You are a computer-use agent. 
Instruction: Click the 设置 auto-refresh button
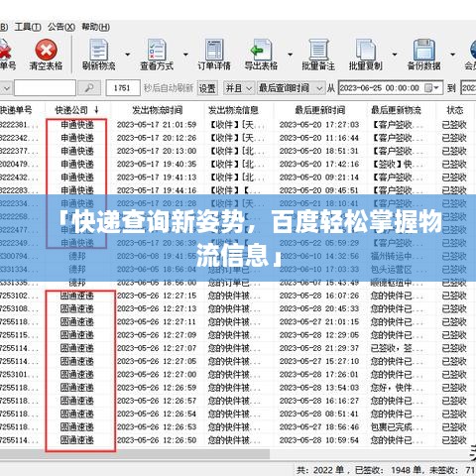click(x=207, y=88)
